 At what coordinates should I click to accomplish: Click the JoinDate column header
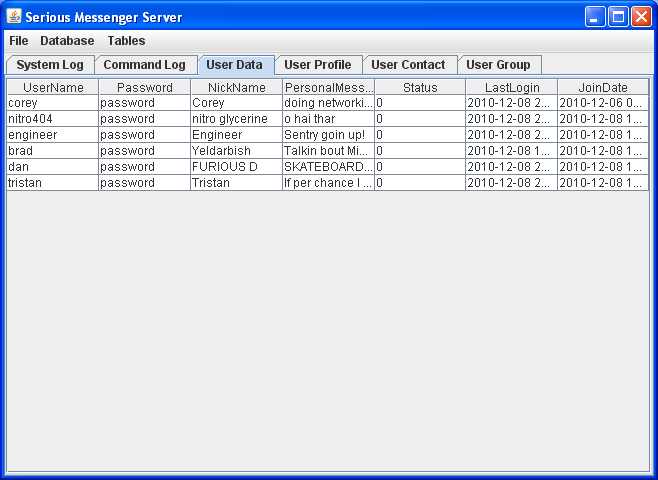(603, 88)
